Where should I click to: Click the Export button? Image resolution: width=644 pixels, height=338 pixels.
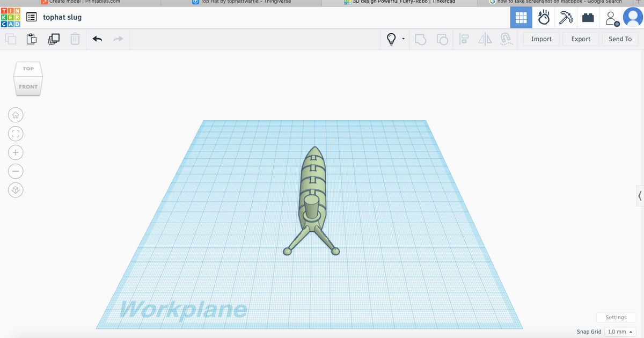[580, 39]
